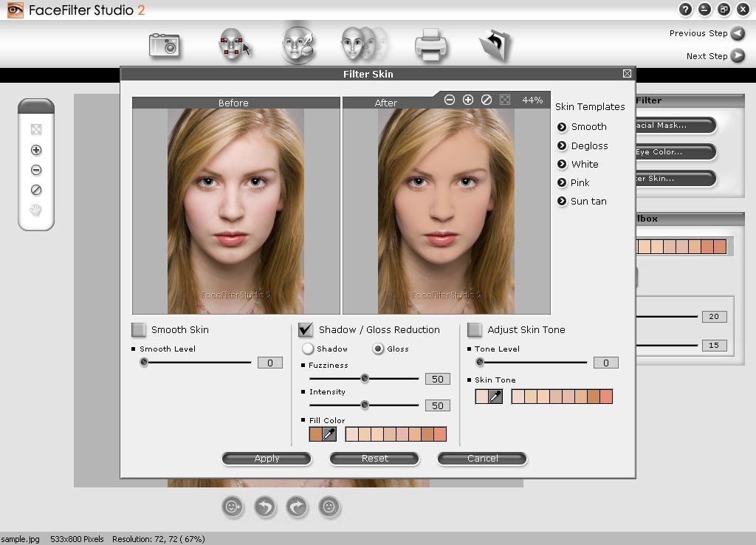Click the fit-to-window icon in left tool palette

click(36, 129)
